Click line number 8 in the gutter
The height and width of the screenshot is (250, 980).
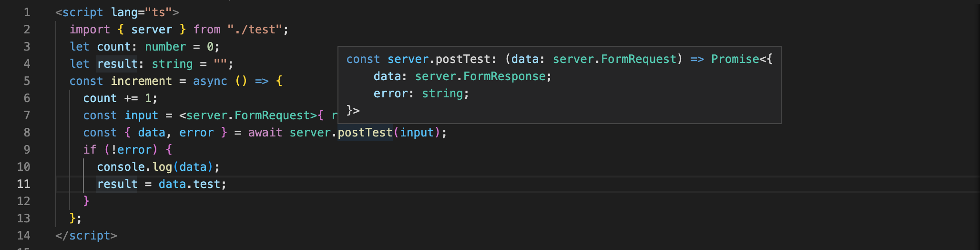(x=27, y=133)
